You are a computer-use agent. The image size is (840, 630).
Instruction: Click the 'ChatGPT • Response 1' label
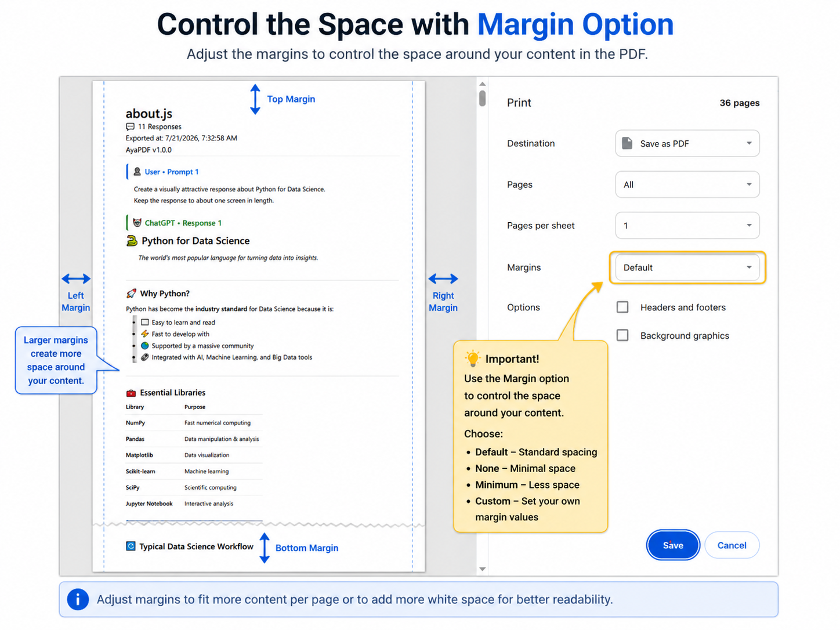click(183, 223)
